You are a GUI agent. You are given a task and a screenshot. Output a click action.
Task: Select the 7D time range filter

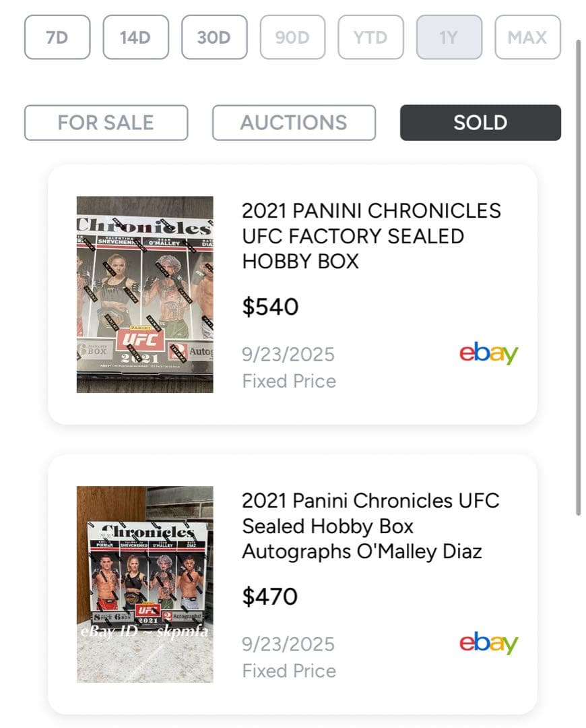click(x=57, y=38)
